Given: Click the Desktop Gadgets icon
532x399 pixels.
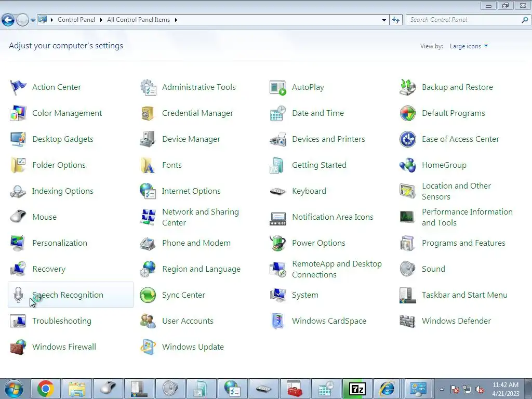Looking at the screenshot, I should [18, 139].
